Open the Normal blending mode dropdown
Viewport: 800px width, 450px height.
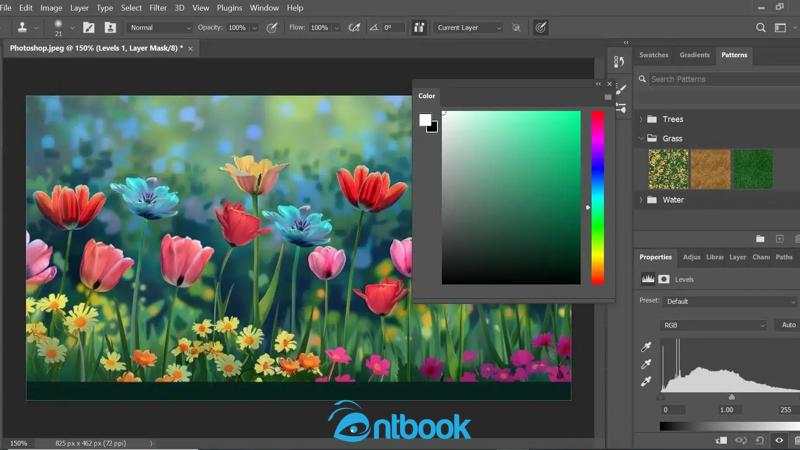(160, 28)
